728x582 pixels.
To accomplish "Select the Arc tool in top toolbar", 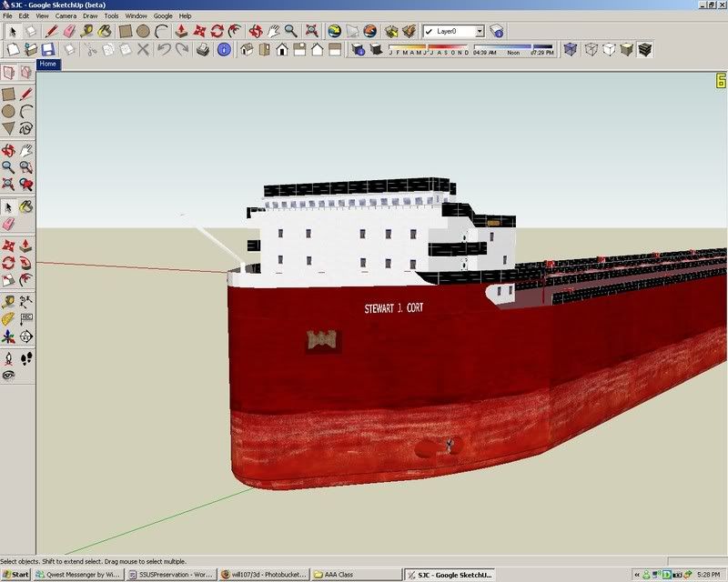I will point(161,31).
